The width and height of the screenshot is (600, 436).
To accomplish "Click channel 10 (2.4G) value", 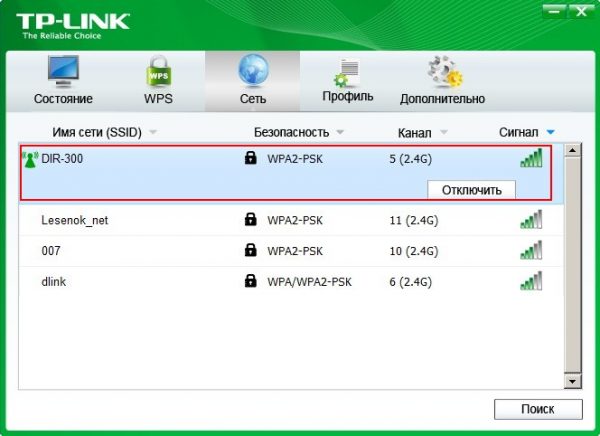I will pyautogui.click(x=414, y=251).
